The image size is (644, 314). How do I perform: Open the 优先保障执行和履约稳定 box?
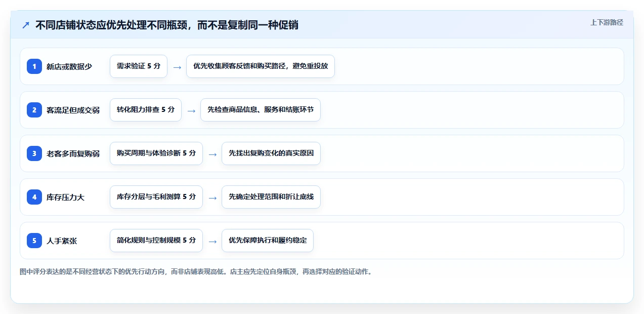(x=268, y=241)
